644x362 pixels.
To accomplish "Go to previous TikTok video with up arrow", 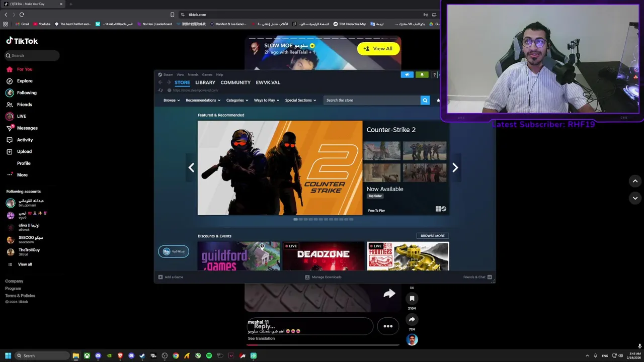I will tap(635, 181).
